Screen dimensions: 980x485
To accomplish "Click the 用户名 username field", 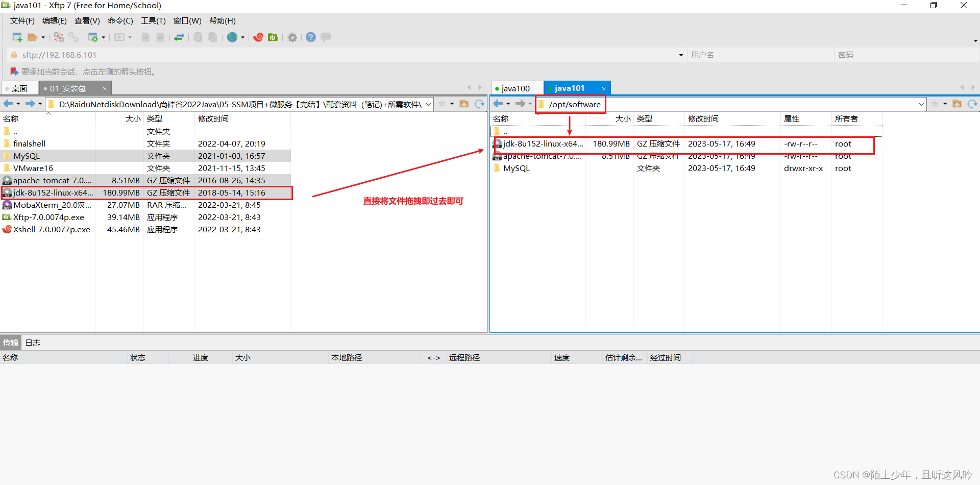I will click(x=761, y=55).
